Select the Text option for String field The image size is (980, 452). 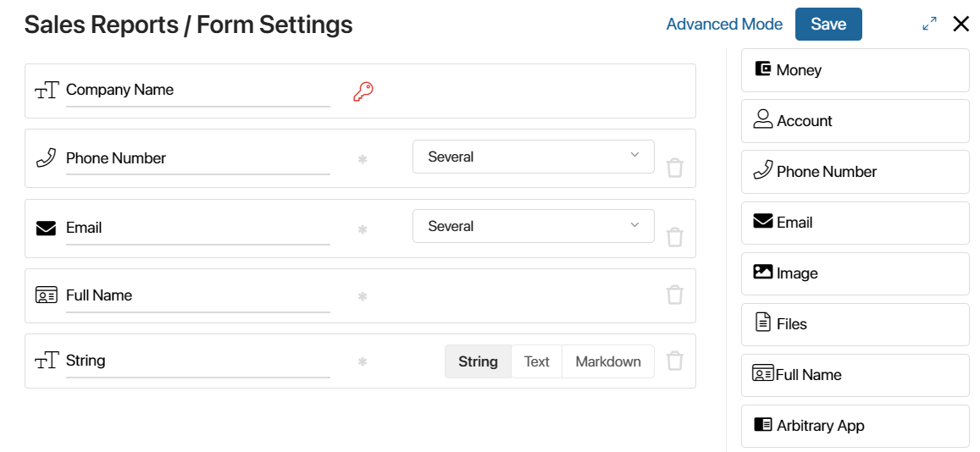click(536, 361)
